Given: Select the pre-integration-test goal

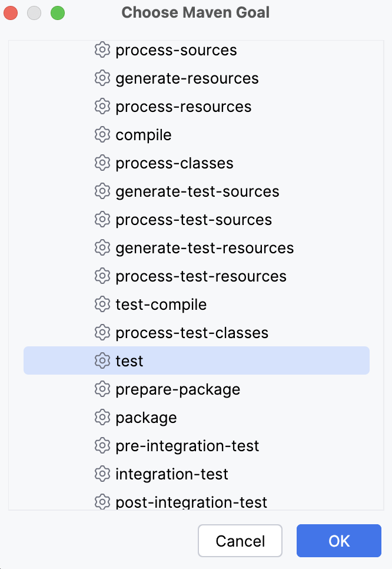Looking at the screenshot, I should coord(187,445).
